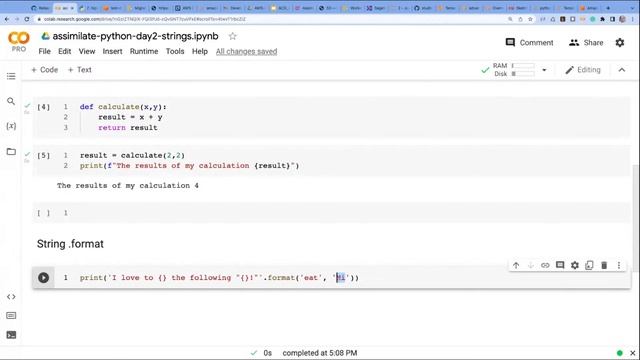Run the String format print cell
This screenshot has width=640, height=360.
click(x=44, y=278)
